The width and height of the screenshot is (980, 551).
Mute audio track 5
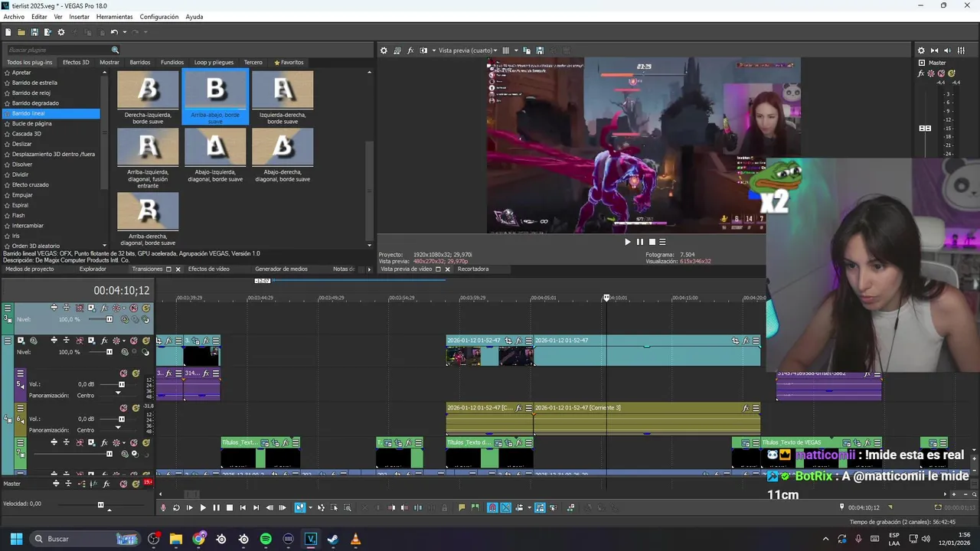coord(123,373)
